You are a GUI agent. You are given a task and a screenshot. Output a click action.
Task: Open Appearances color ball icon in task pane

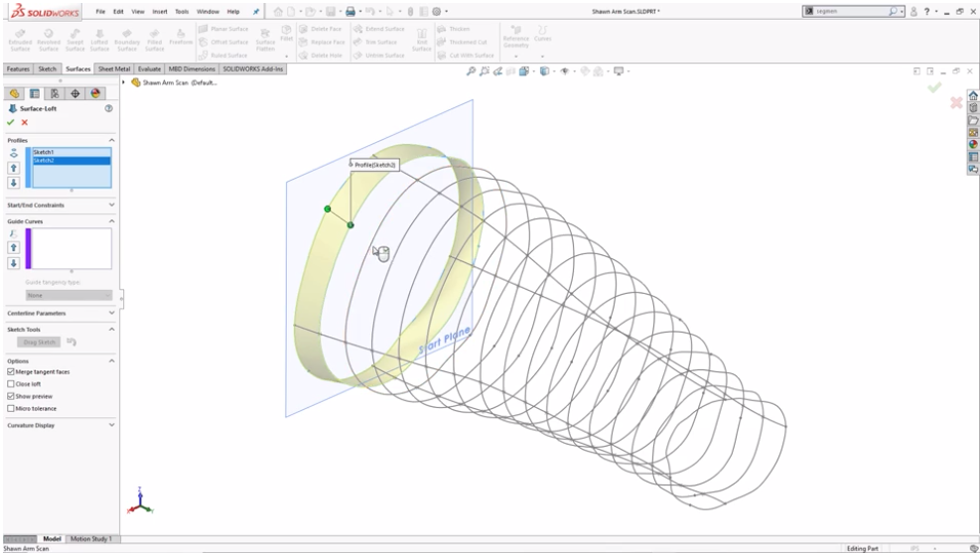(973, 144)
